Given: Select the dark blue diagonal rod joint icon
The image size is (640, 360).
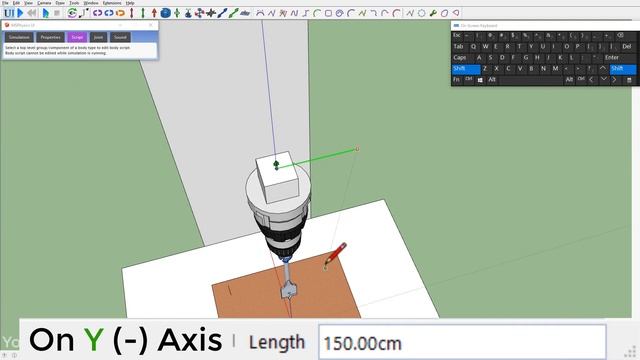Looking at the screenshot, I should 222,13.
